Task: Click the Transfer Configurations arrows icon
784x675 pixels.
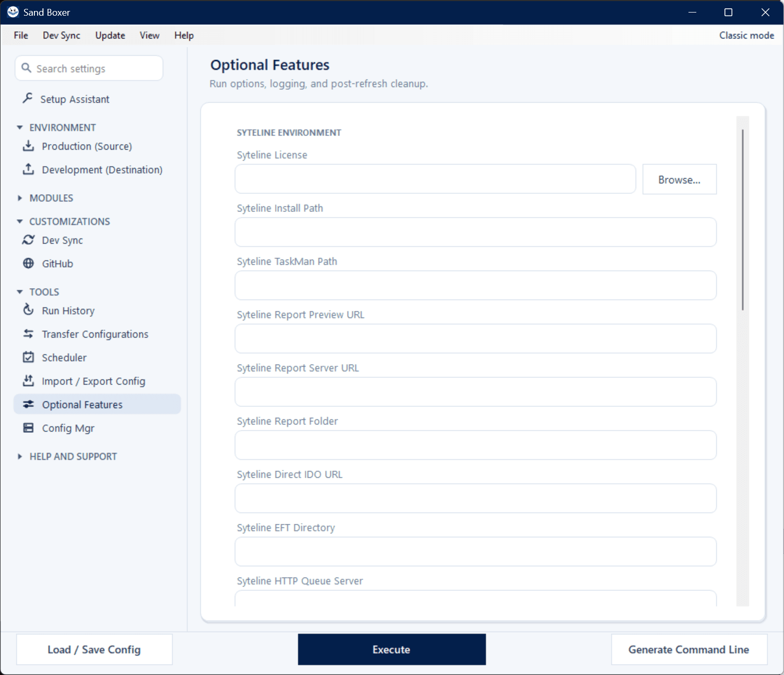Action: point(28,334)
